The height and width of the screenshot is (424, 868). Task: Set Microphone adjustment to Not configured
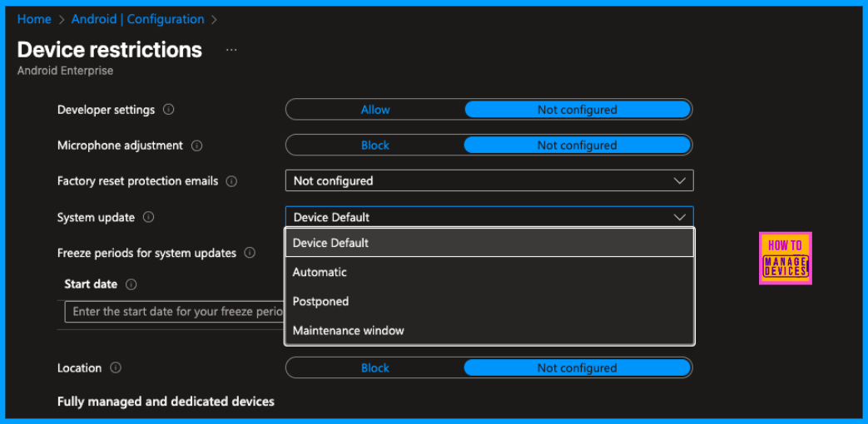578,145
